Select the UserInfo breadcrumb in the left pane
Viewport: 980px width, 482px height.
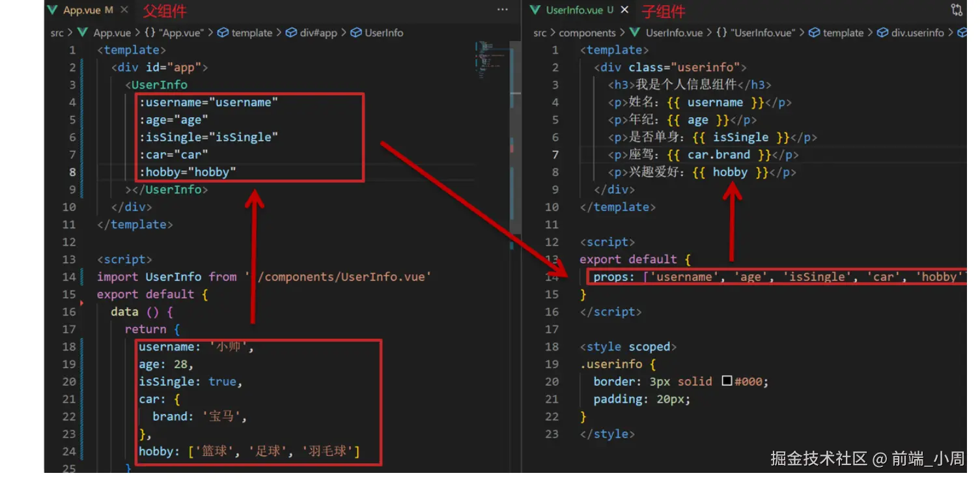384,33
